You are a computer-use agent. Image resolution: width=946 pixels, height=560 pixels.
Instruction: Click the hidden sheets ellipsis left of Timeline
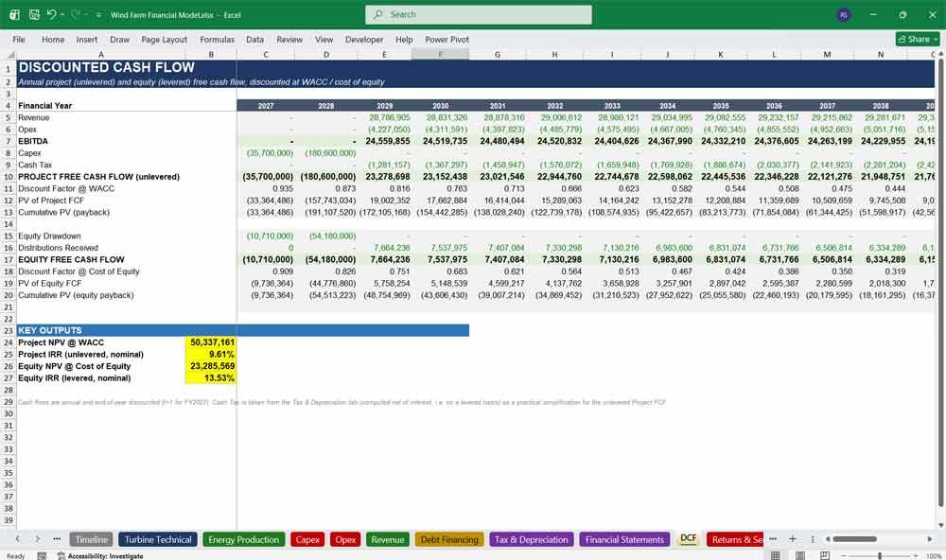coord(57,539)
